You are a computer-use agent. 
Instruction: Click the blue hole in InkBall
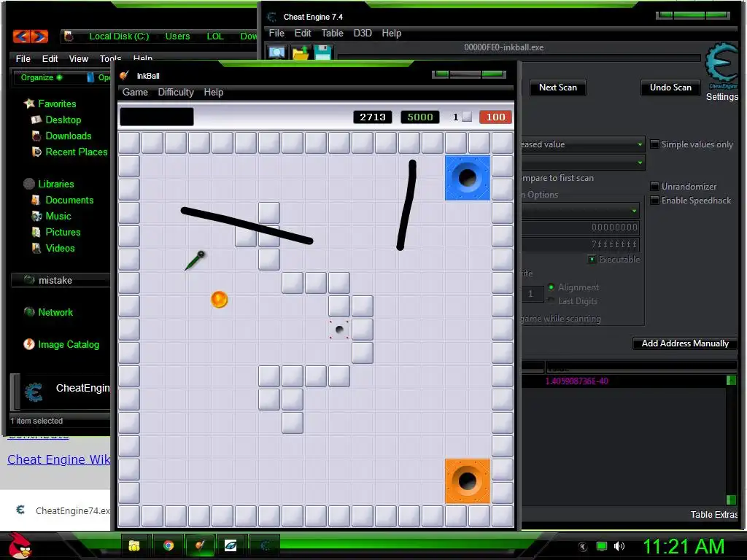point(468,178)
